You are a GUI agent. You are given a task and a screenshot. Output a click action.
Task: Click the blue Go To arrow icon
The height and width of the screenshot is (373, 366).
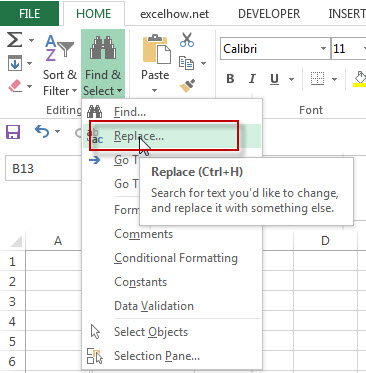coord(94,160)
